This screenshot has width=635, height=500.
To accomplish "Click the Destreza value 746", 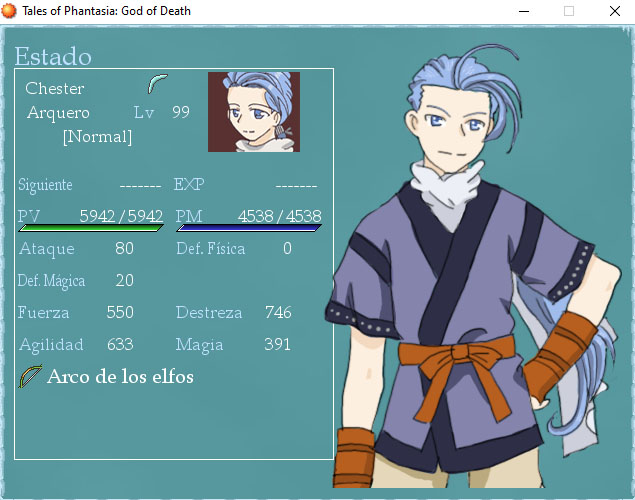I will pos(278,312).
